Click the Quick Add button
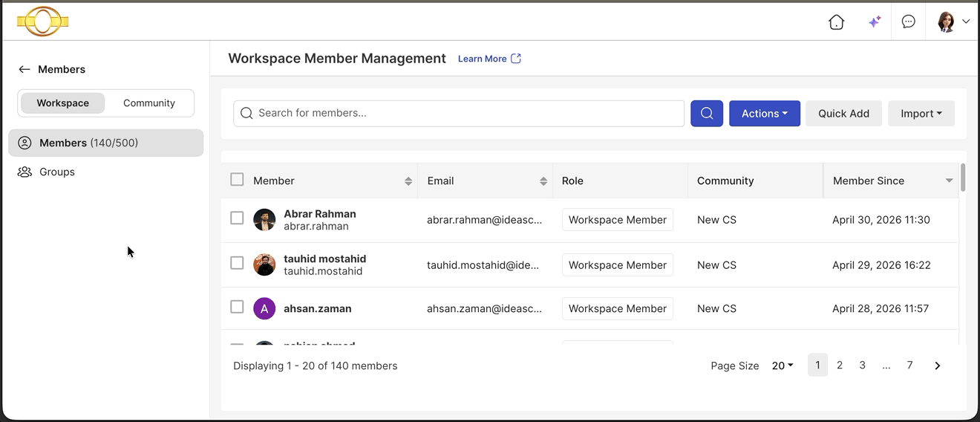This screenshot has height=422, width=980. (x=843, y=113)
